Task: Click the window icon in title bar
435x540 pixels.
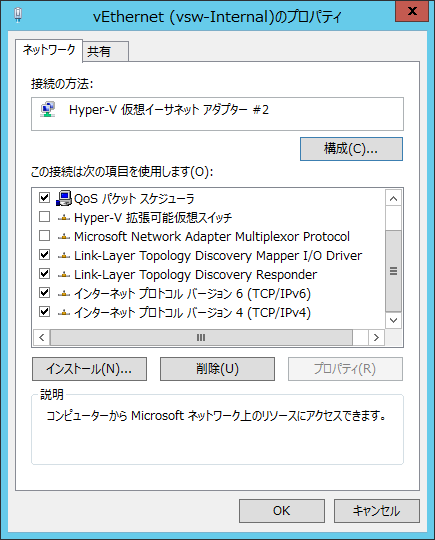Action: [18, 15]
